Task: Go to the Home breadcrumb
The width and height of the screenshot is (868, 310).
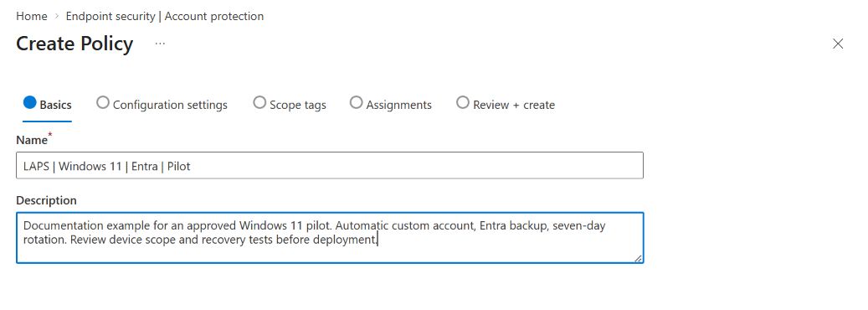Action: [x=32, y=16]
